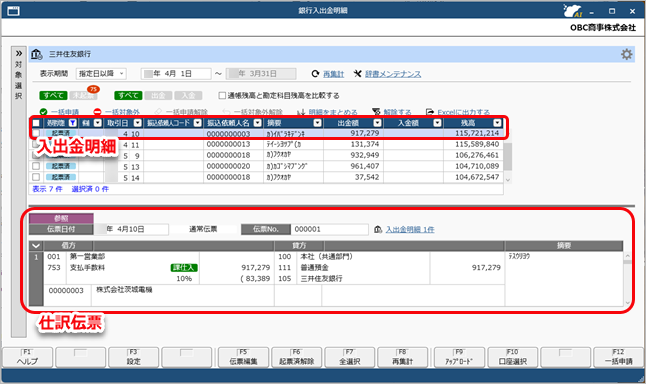Open the 摘要 column filter dropdown

[317, 123]
